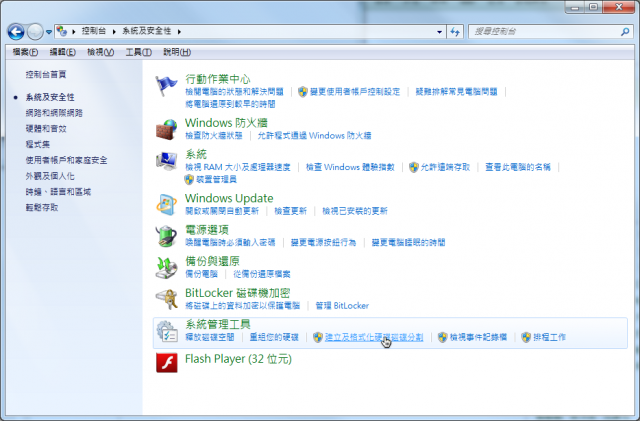Open Flash Player (32 位元) link
Viewport: 640px width, 421px height.
coord(238,359)
